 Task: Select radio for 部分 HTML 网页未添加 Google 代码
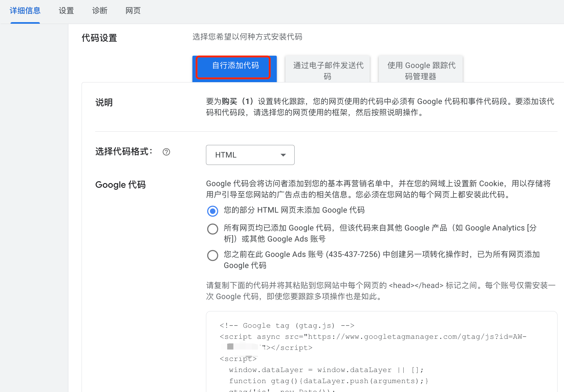(212, 211)
